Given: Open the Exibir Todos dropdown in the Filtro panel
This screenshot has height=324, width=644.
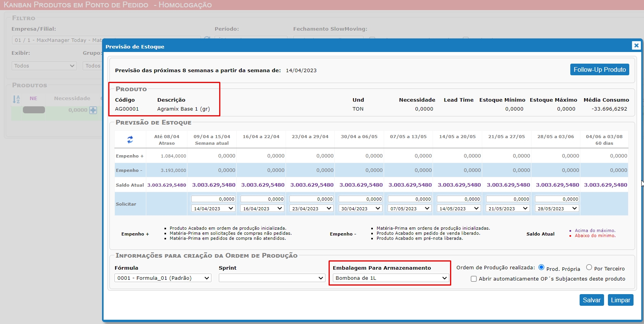Looking at the screenshot, I should pyautogui.click(x=44, y=66).
